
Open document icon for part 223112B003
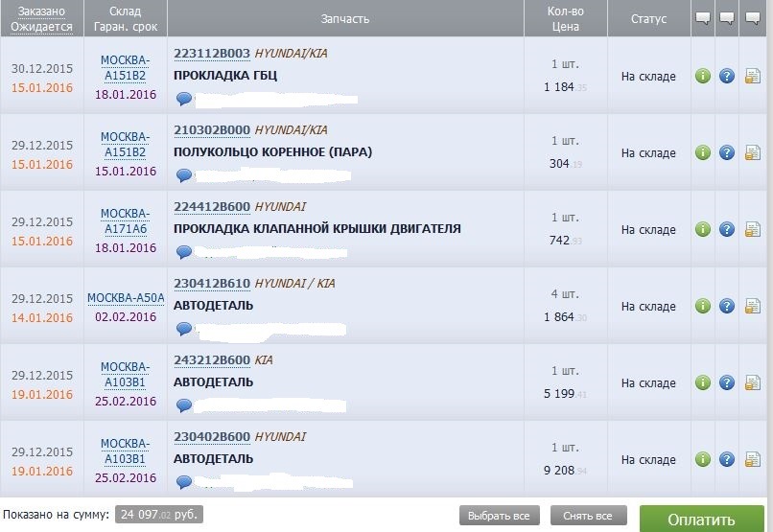click(753, 76)
